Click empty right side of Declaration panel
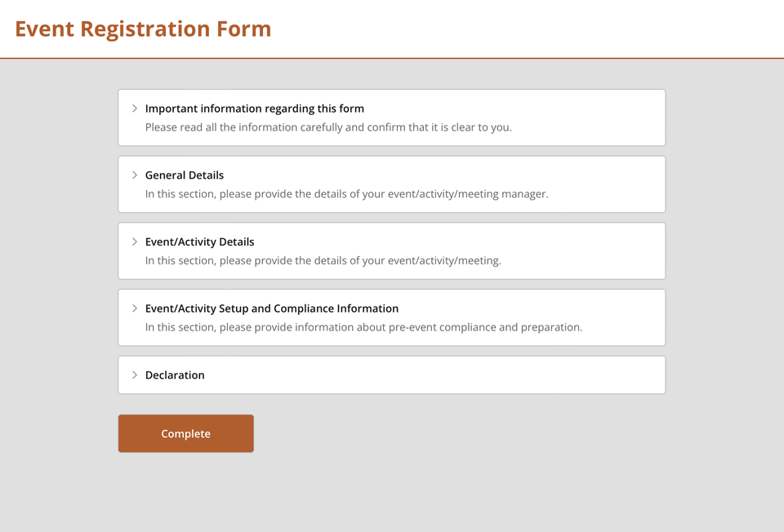Image resolution: width=784 pixels, height=532 pixels. pyautogui.click(x=531, y=375)
